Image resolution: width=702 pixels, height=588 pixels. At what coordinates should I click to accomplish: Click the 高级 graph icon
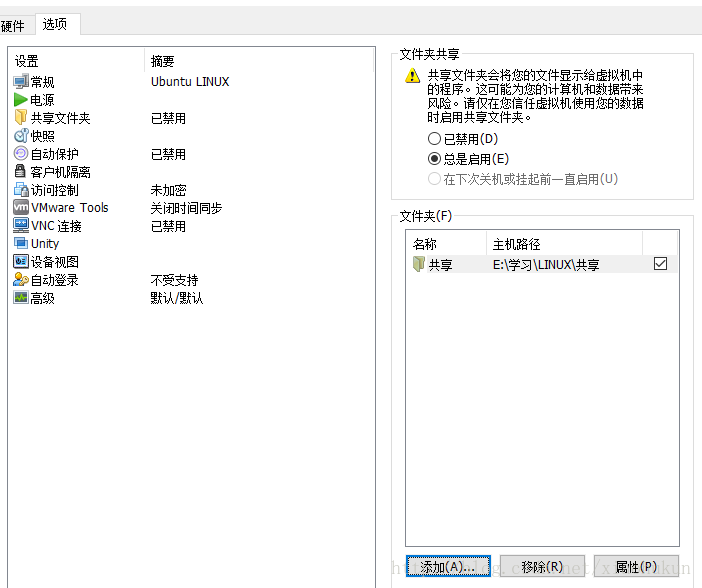point(21,297)
